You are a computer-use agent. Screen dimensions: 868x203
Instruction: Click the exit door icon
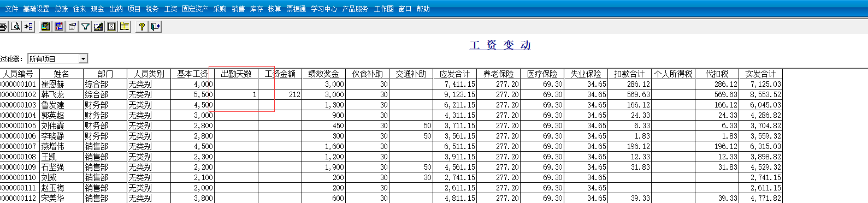pyautogui.click(x=155, y=26)
